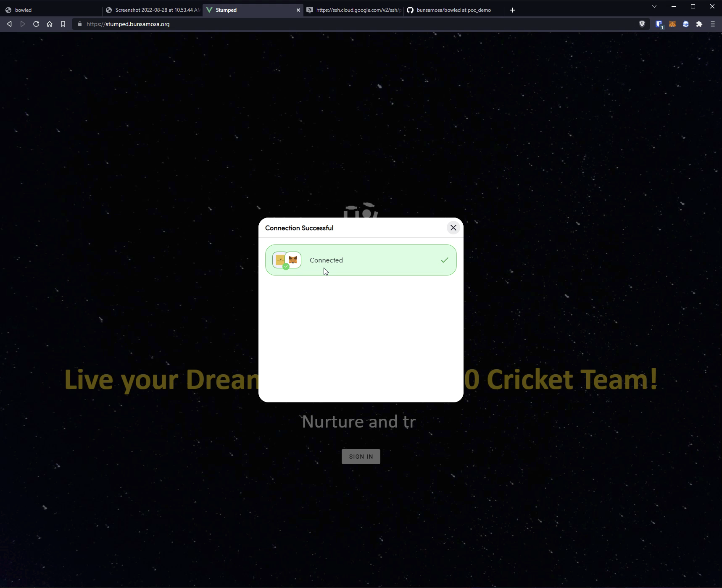Bookmark this page
The width and height of the screenshot is (722, 588).
click(63, 24)
